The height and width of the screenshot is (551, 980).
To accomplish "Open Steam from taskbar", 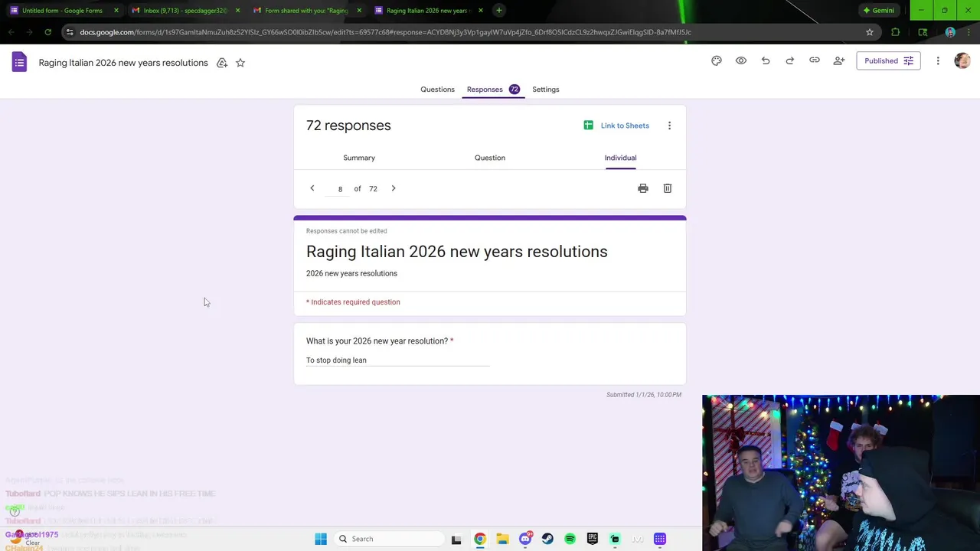I will (x=547, y=539).
